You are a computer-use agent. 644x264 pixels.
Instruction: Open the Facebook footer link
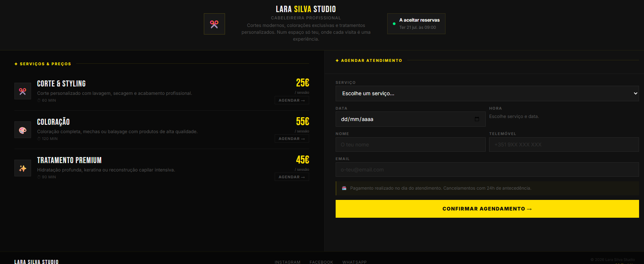(x=321, y=262)
